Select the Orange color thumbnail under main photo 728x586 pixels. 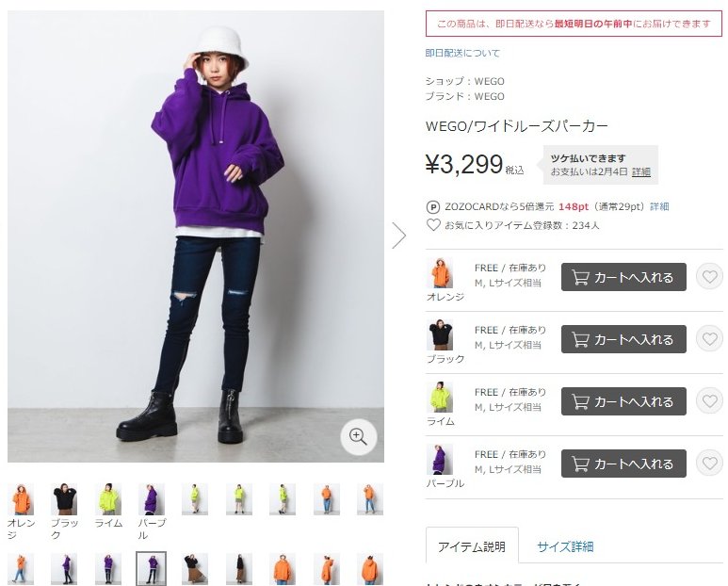(x=21, y=499)
